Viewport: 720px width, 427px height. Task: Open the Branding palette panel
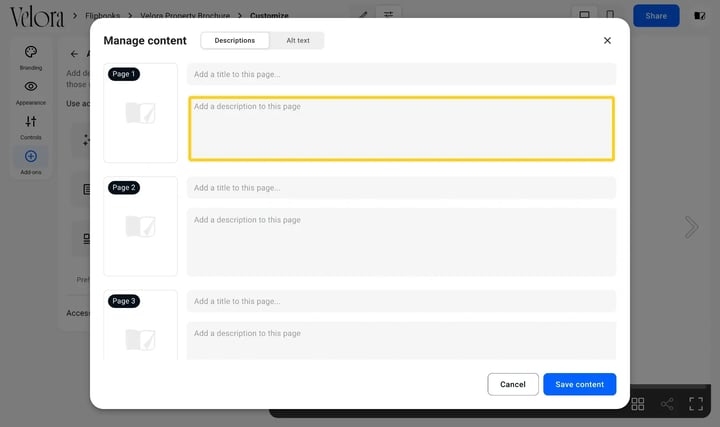coord(31,58)
